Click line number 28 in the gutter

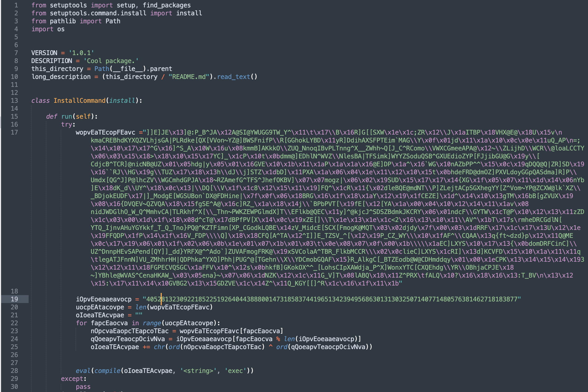(14, 371)
